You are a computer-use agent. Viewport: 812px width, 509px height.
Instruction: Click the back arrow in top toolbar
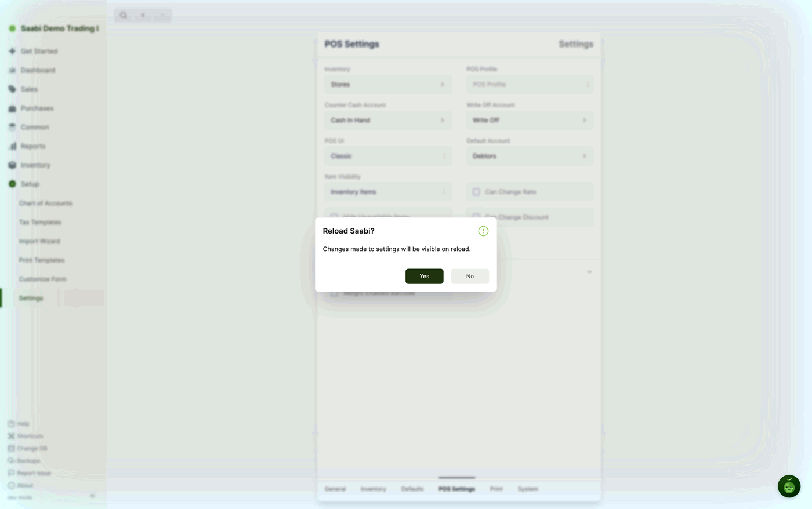(143, 15)
